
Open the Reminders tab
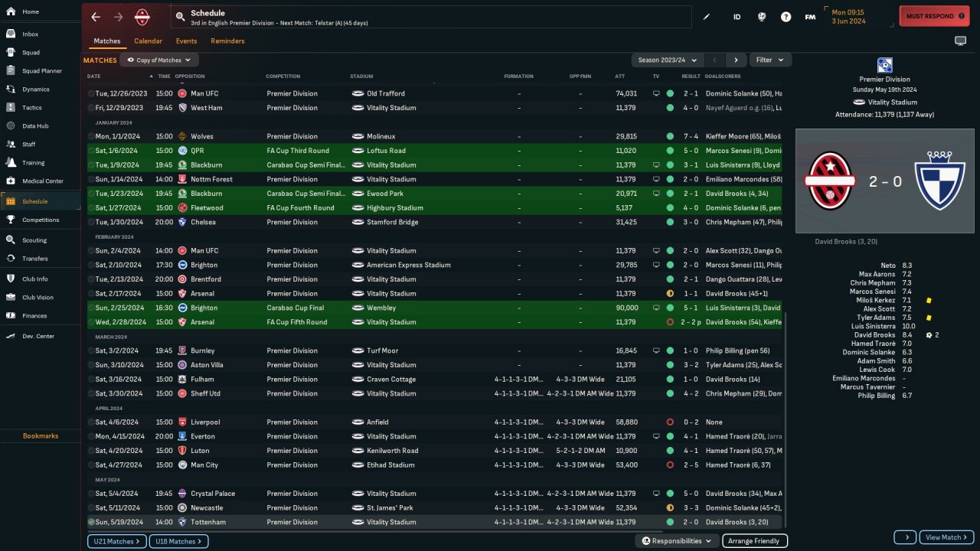coord(227,41)
